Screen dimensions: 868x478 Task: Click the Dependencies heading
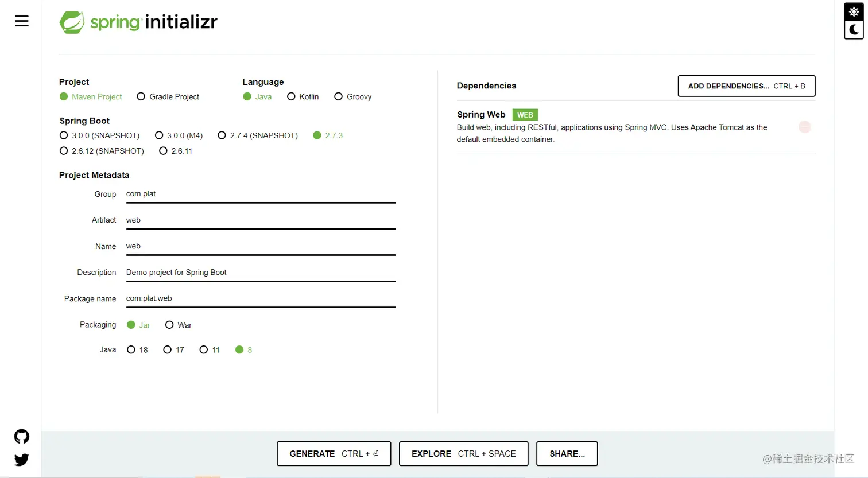(486, 86)
